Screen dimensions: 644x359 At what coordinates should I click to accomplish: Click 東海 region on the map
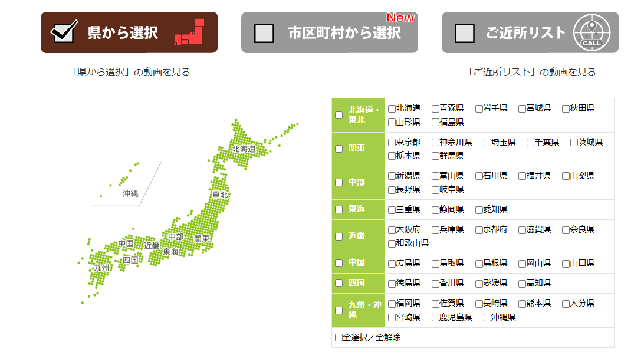(170, 251)
